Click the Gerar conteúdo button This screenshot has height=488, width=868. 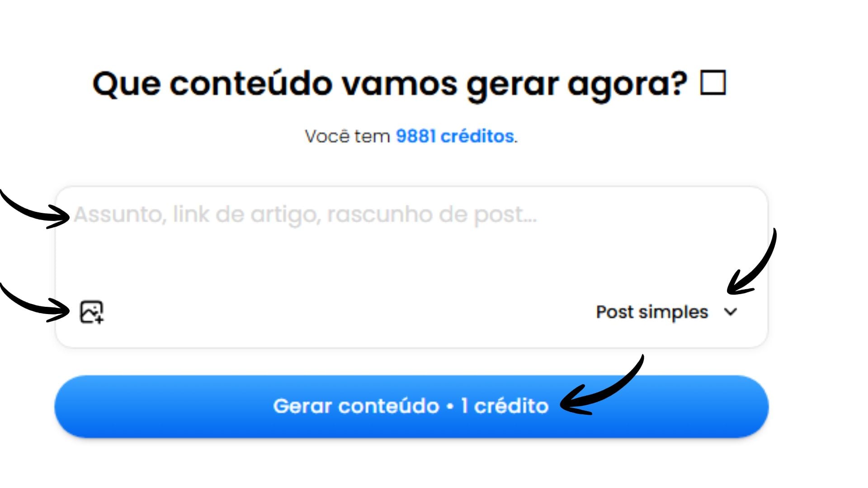point(411,406)
